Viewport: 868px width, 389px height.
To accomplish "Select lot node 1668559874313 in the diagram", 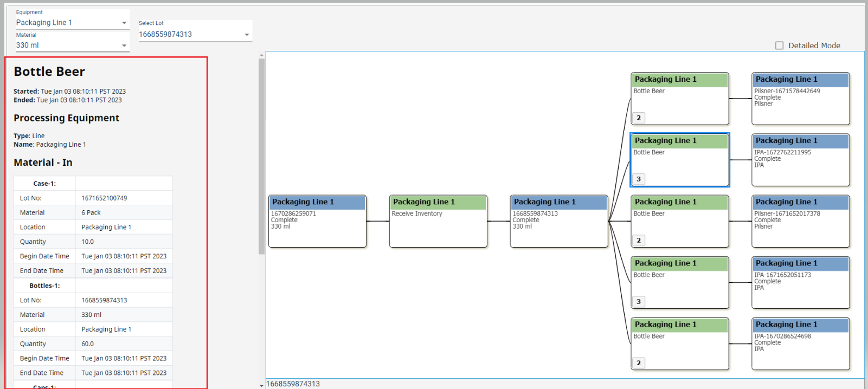I will (559, 221).
